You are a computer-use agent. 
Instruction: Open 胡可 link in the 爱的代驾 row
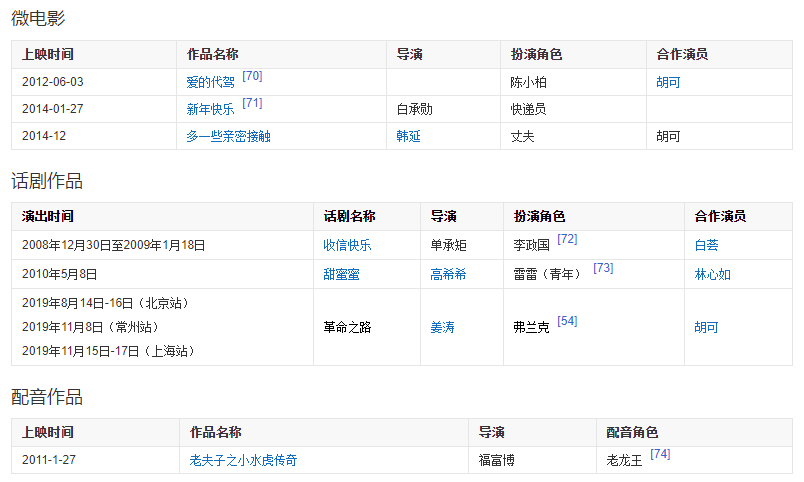(x=668, y=83)
